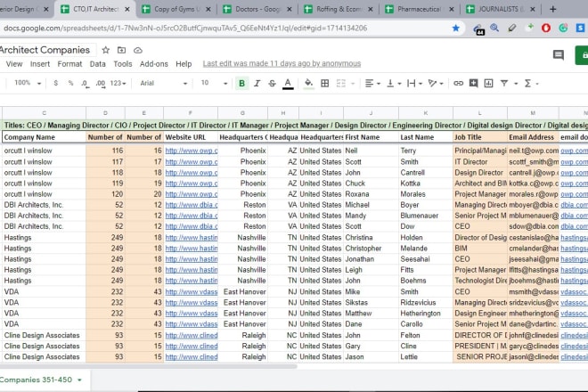Insert a comment from the toolbar
Image resolution: width=588 pixels, height=392 pixels.
(473, 83)
